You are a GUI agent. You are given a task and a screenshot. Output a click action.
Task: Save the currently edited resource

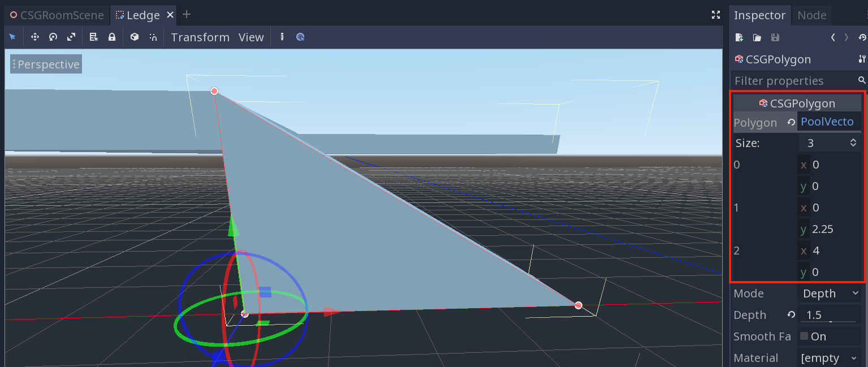[775, 37]
